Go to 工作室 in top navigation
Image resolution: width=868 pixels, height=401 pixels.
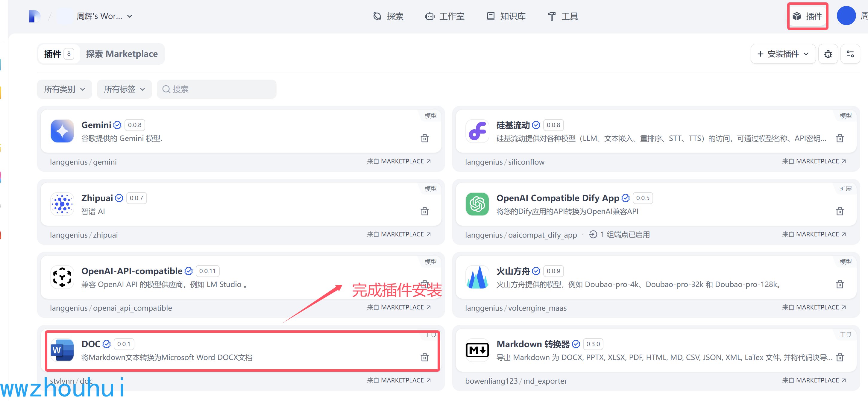pyautogui.click(x=445, y=16)
